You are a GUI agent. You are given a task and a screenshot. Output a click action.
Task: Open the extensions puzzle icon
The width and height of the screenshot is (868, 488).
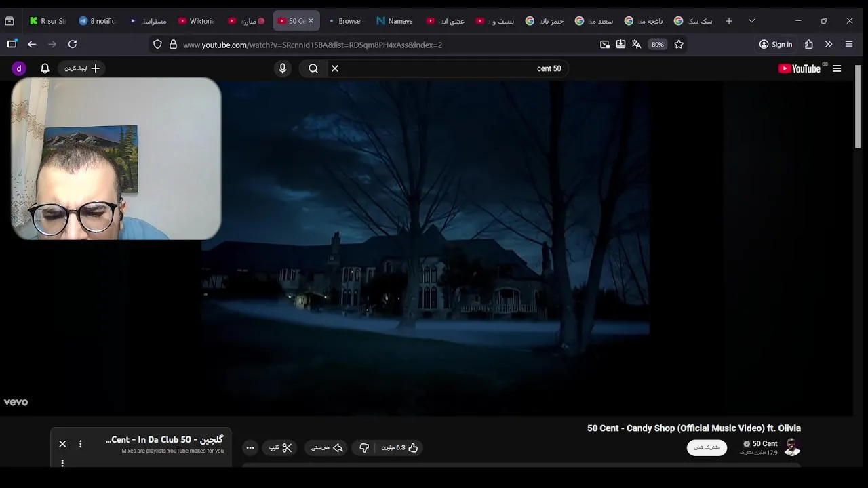click(809, 44)
